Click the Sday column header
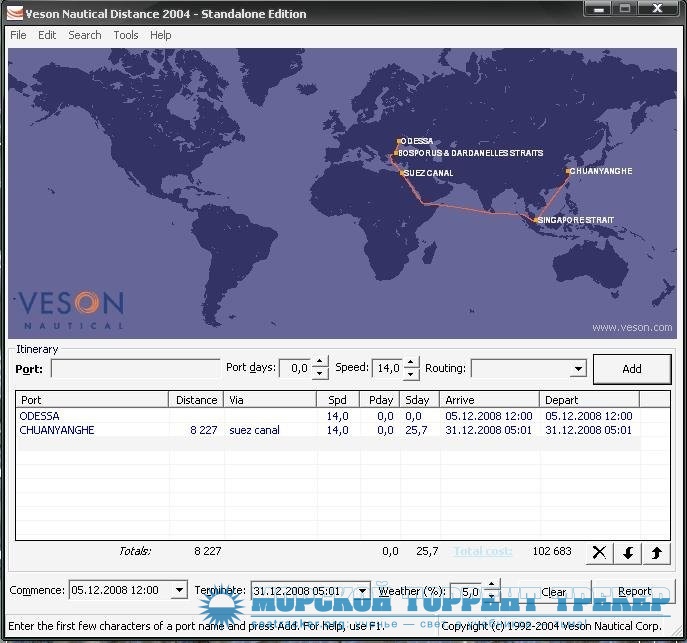The width and height of the screenshot is (687, 643). point(420,400)
